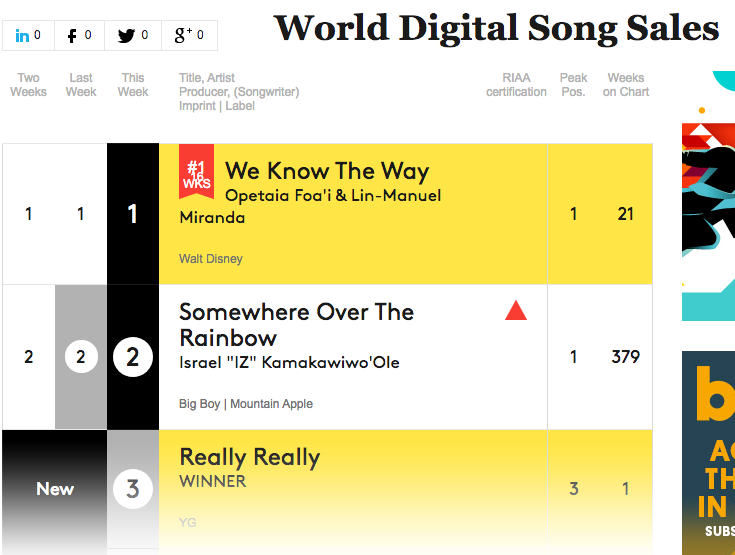The height and width of the screenshot is (555, 735).
Task: Click the New entry badge for rank three
Action: click(55, 489)
